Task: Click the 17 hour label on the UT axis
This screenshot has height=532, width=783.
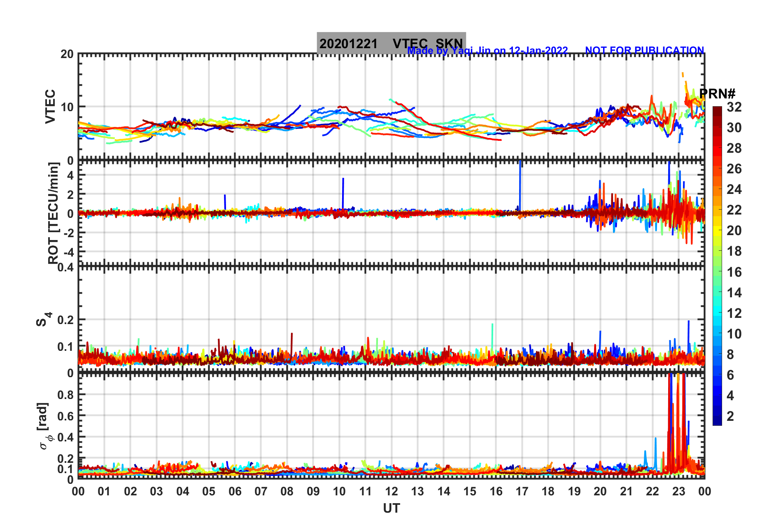Action: [x=522, y=491]
